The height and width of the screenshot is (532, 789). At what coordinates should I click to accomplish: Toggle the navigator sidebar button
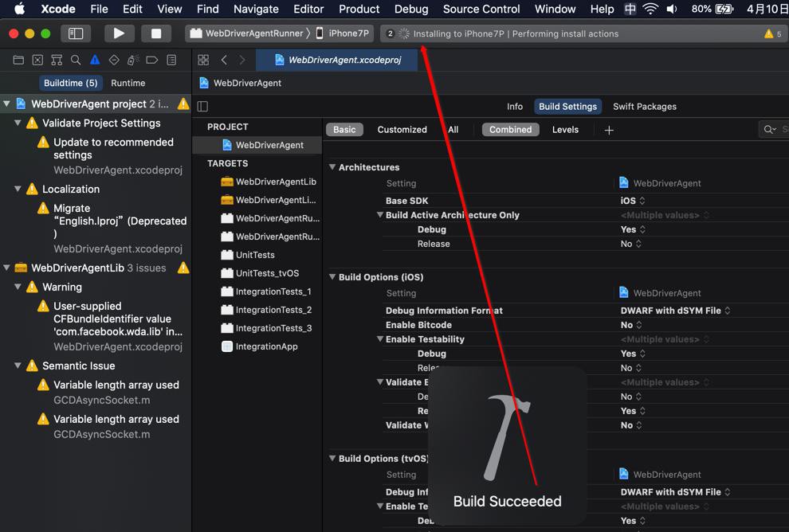(76, 33)
